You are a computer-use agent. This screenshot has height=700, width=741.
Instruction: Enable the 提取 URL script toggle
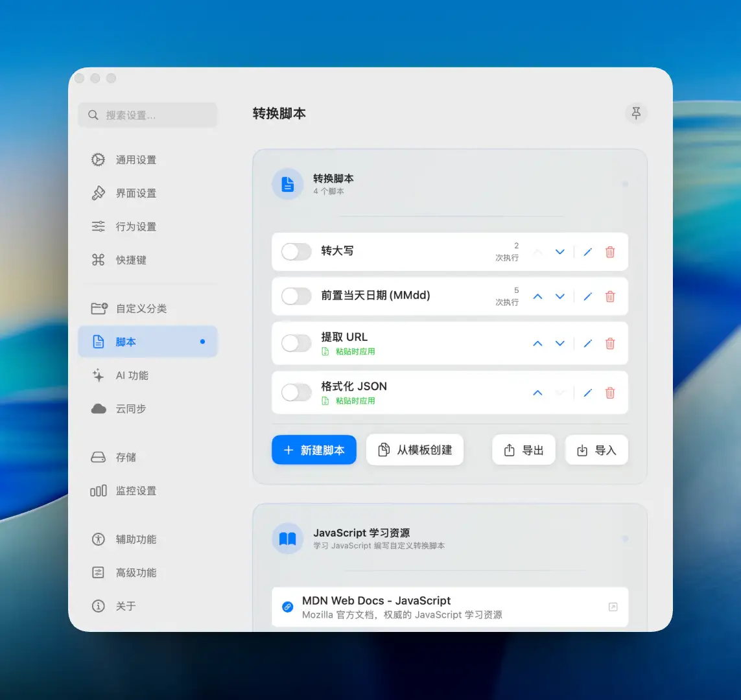[296, 344]
